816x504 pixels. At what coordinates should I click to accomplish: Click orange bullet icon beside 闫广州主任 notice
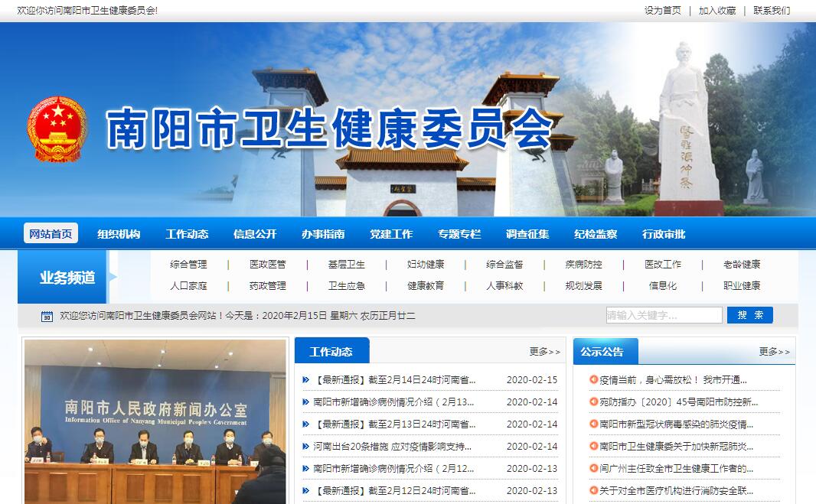(x=593, y=469)
